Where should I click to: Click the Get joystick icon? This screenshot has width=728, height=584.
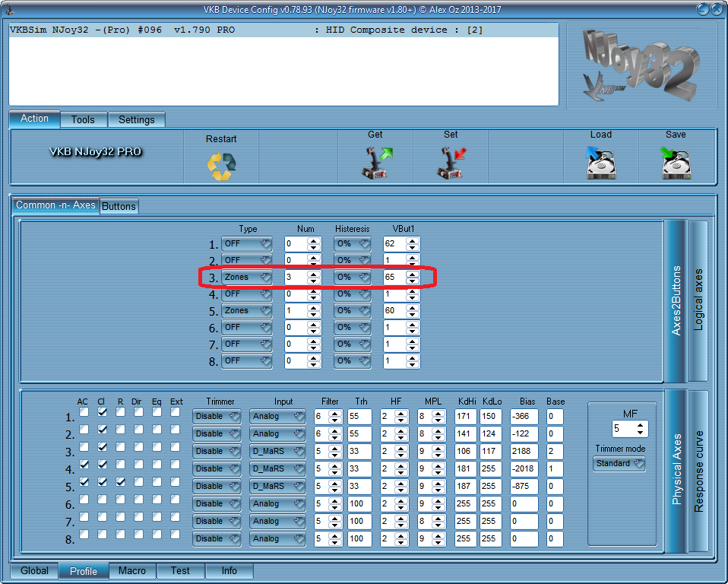tap(375, 162)
